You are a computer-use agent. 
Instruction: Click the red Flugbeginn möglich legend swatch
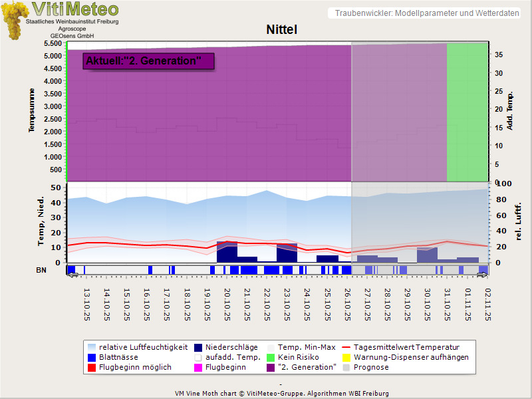click(x=92, y=367)
